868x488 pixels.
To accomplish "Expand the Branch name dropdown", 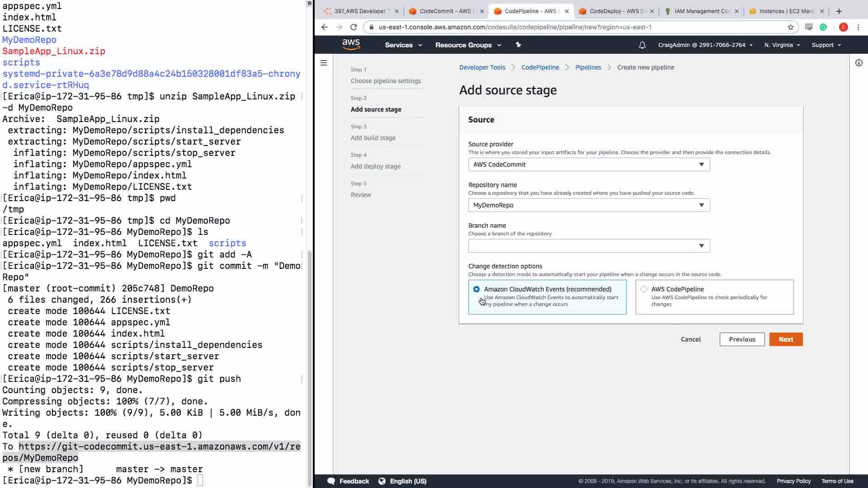I will point(589,246).
